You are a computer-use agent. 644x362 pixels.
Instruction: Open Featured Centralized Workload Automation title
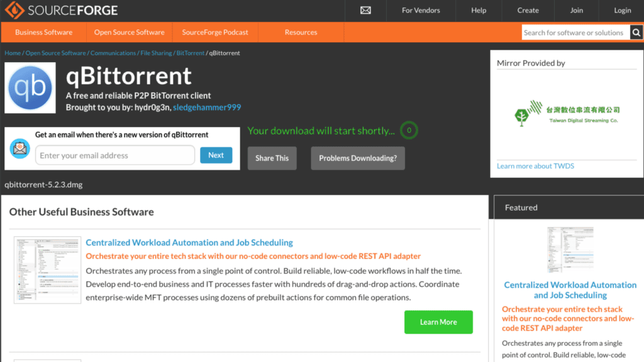570,290
